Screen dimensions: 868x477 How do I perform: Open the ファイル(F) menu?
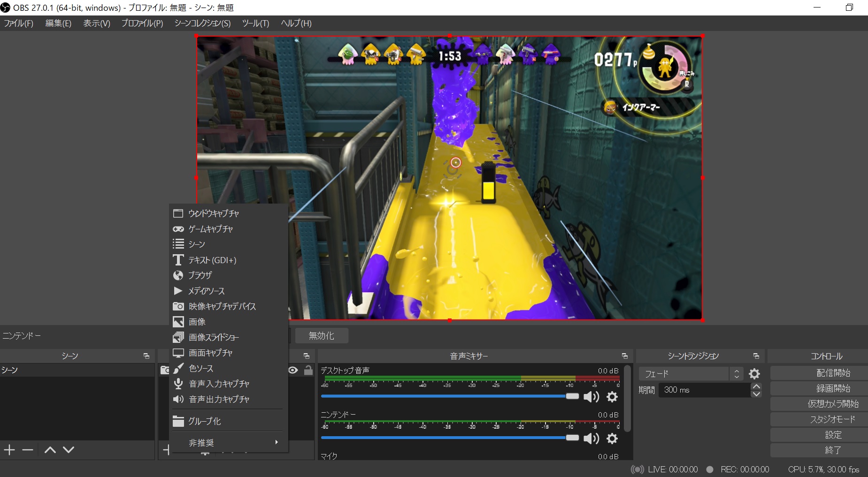[19, 23]
